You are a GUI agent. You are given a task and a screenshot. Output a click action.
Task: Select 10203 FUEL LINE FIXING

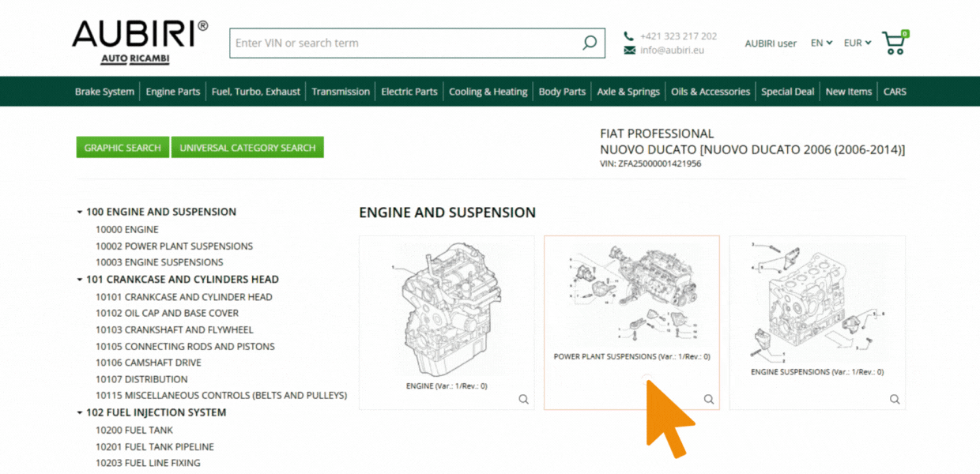(148, 463)
